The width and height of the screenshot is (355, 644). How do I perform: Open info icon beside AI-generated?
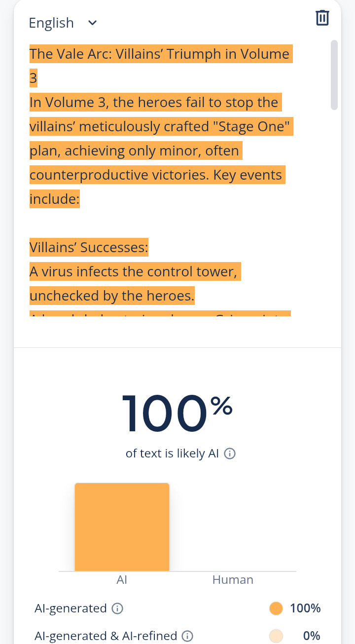point(117,608)
